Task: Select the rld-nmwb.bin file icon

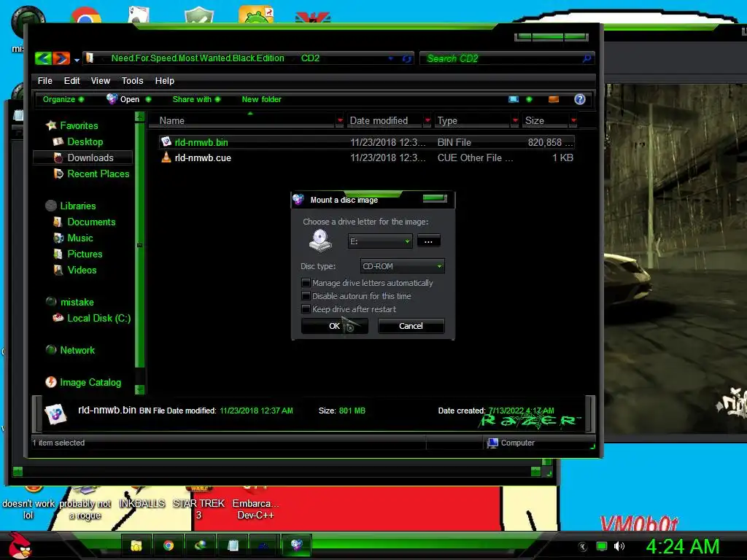Action: [x=166, y=142]
